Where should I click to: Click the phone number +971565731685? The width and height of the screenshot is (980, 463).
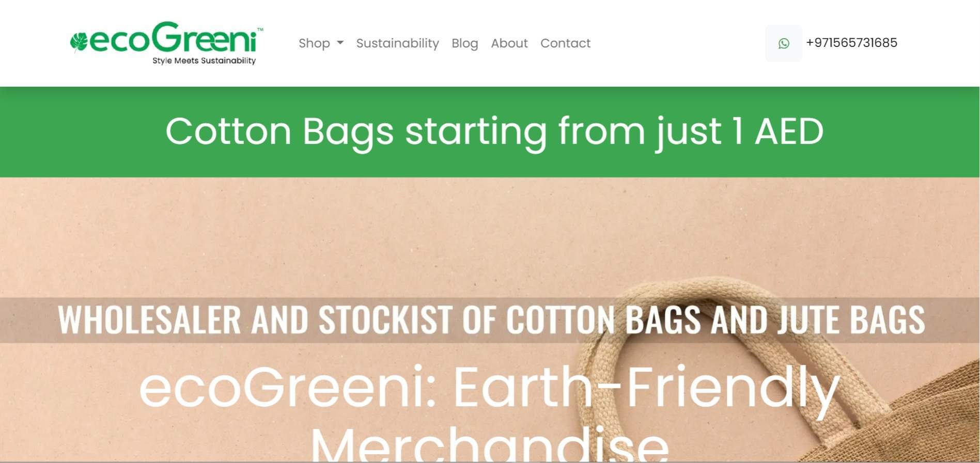tap(851, 43)
